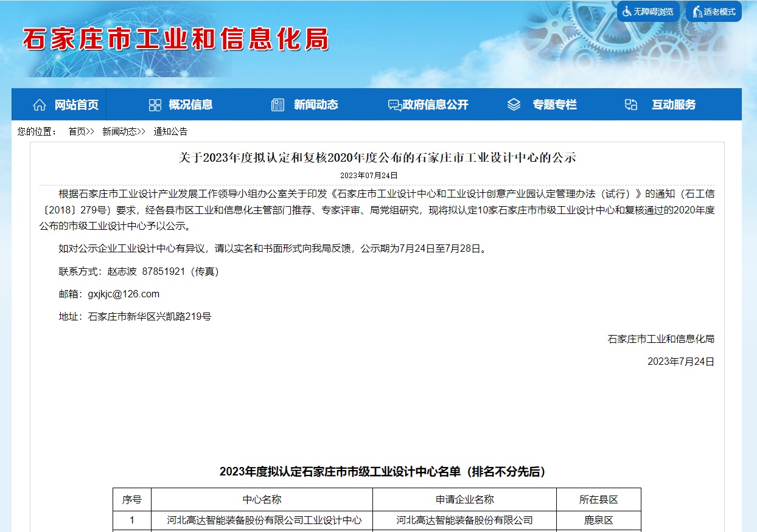Open the 通知公告 breadcrumb link
The image size is (757, 532).
pyautogui.click(x=170, y=131)
